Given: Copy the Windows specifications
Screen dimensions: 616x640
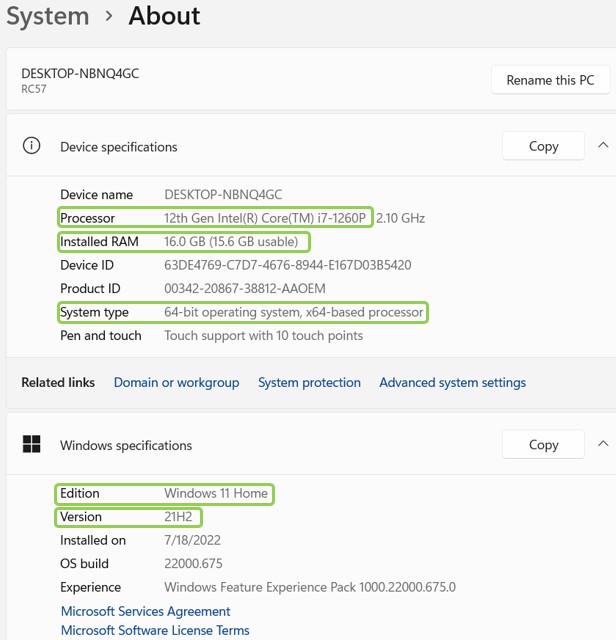Looking at the screenshot, I should (x=543, y=445).
